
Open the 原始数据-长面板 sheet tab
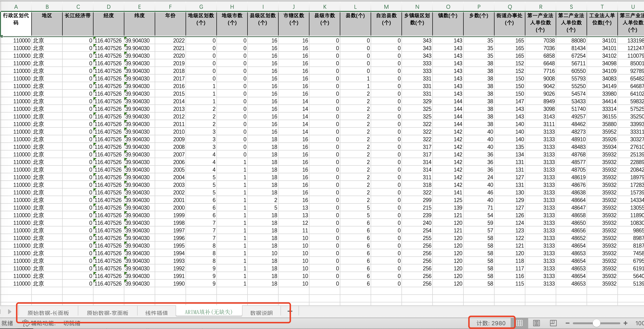coord(48,313)
